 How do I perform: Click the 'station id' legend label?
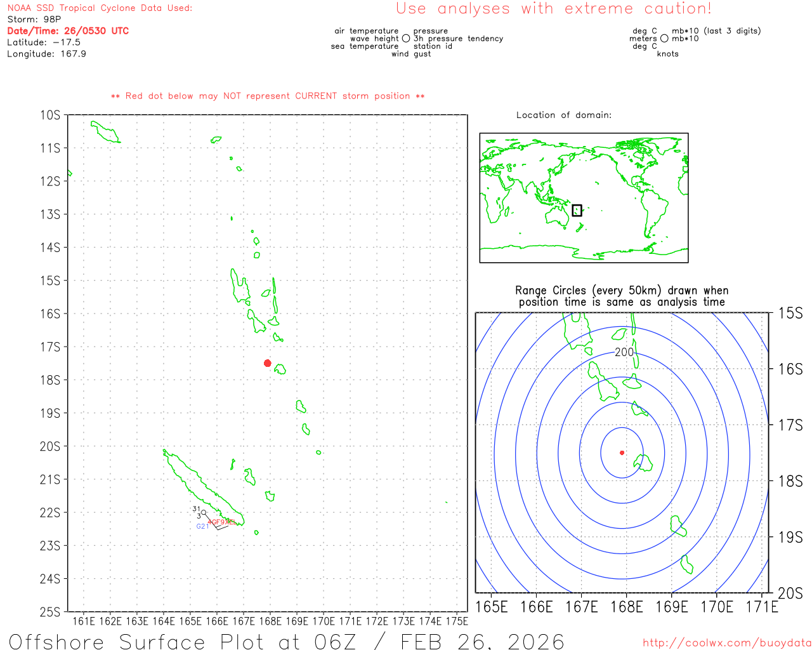[x=433, y=46]
